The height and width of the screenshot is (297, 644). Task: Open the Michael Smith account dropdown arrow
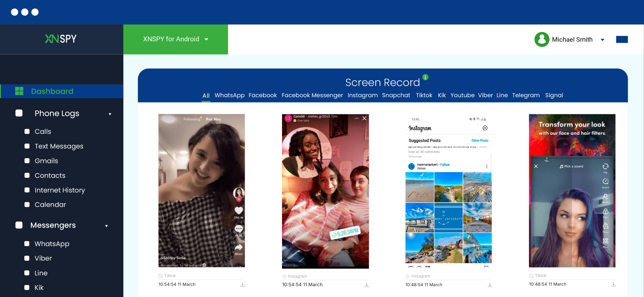click(x=602, y=40)
